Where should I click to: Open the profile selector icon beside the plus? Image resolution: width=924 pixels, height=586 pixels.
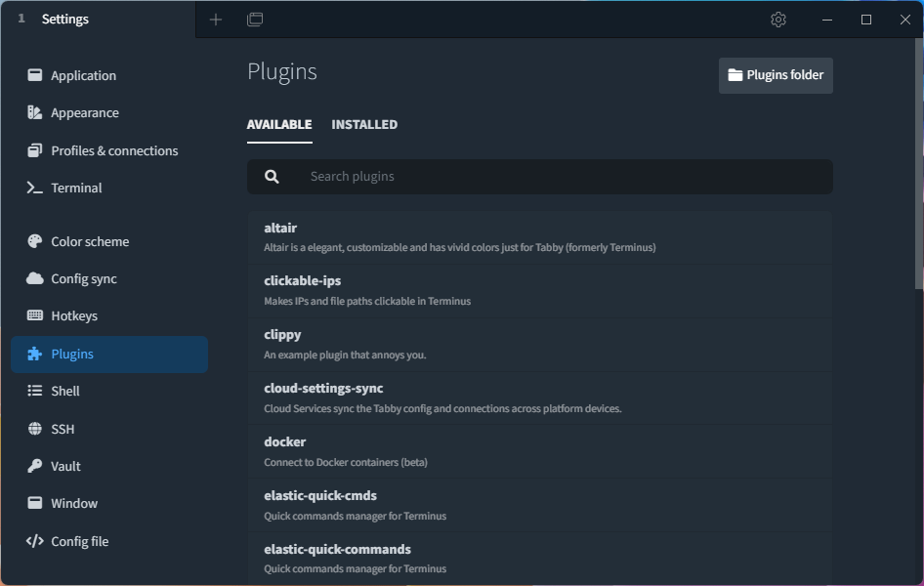pyautogui.click(x=255, y=20)
